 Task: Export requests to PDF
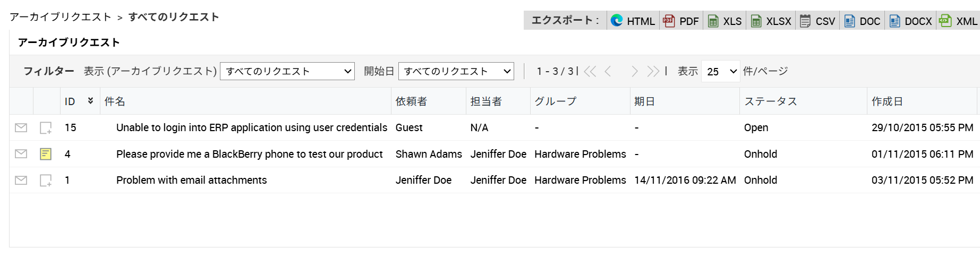(x=681, y=21)
